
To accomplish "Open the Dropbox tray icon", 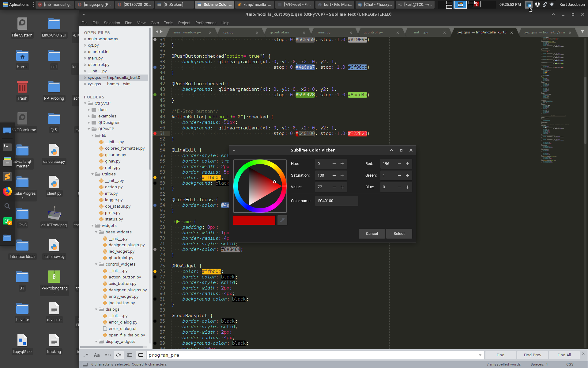I will pyautogui.click(x=537, y=5).
